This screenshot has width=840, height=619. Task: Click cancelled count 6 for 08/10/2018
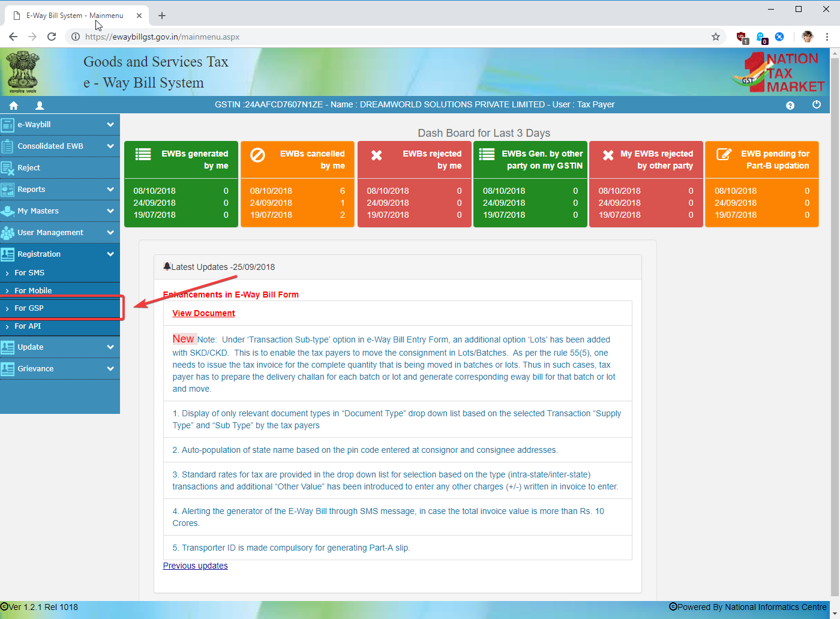343,191
